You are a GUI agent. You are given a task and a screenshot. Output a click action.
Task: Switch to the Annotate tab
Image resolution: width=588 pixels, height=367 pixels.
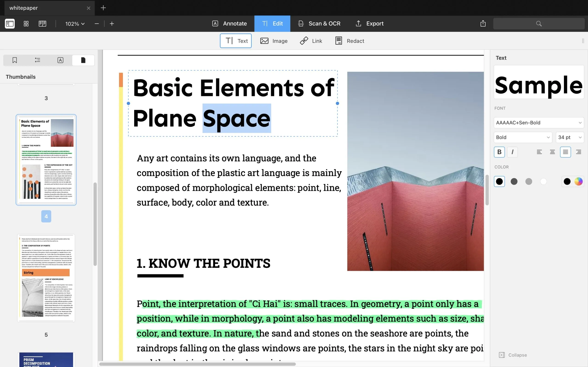pyautogui.click(x=230, y=24)
